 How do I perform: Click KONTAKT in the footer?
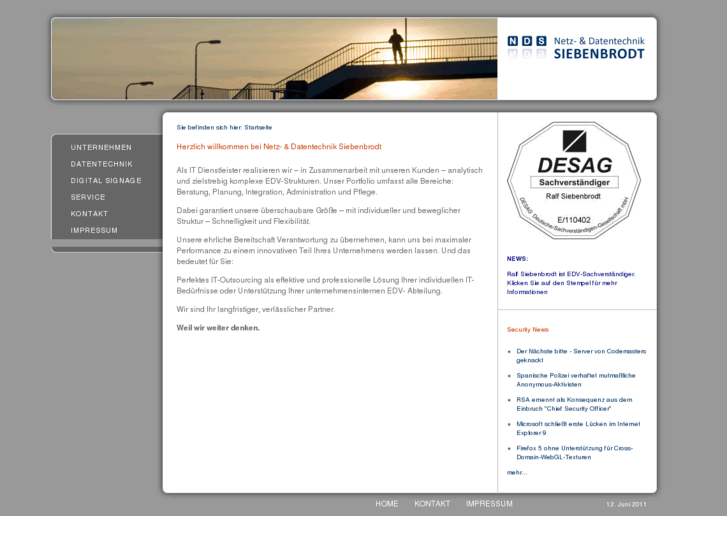click(x=432, y=504)
